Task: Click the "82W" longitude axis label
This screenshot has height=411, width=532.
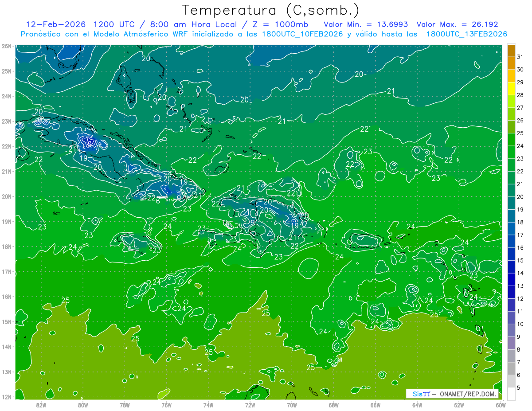Action: [41, 405]
